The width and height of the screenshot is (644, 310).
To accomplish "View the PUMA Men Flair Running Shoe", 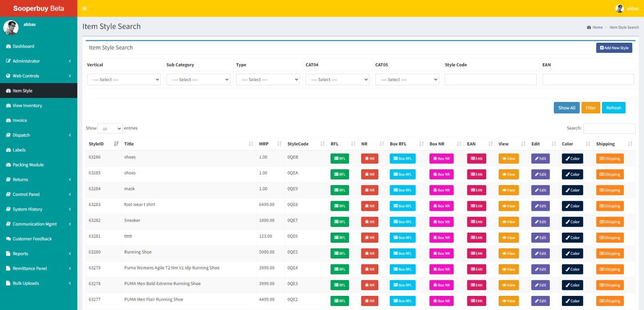I will tap(508, 301).
